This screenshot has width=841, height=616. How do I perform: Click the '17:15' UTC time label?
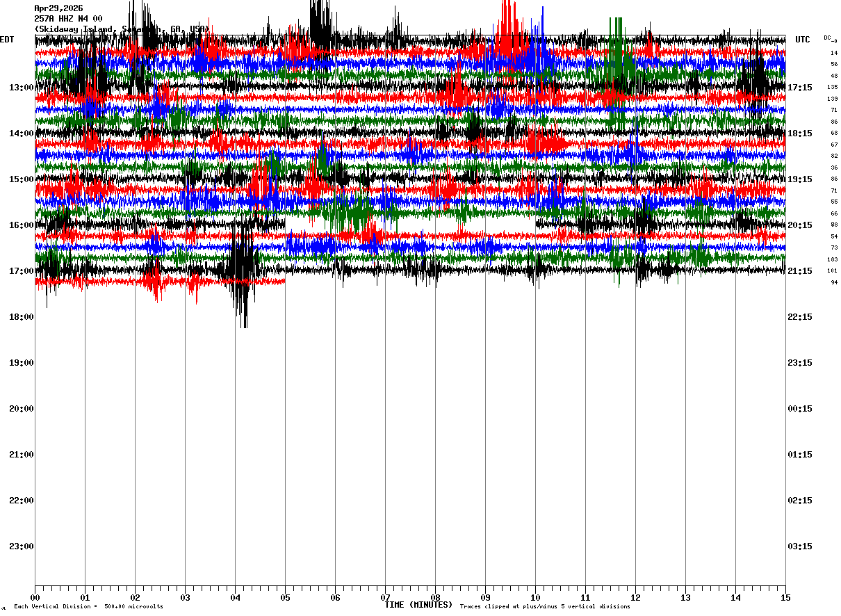800,87
